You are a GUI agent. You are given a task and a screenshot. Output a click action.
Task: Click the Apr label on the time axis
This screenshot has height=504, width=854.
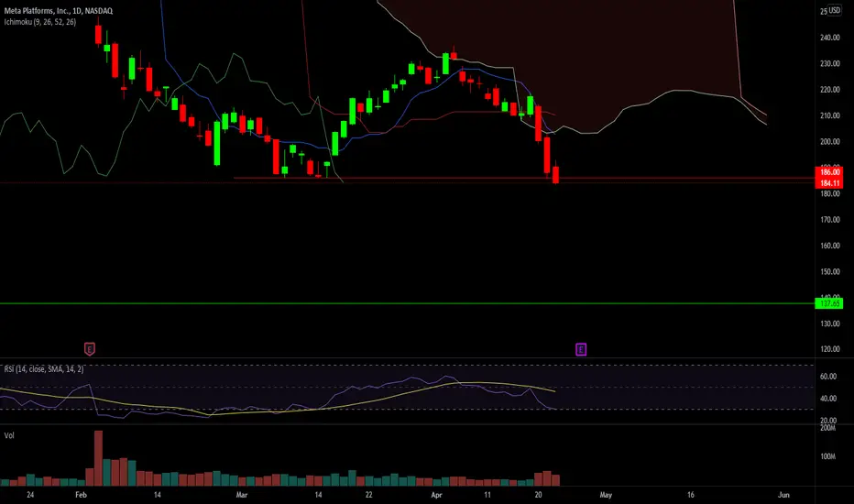(x=436, y=495)
